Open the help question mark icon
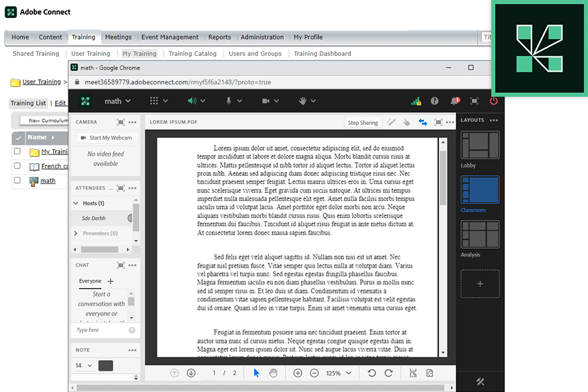 [434, 101]
